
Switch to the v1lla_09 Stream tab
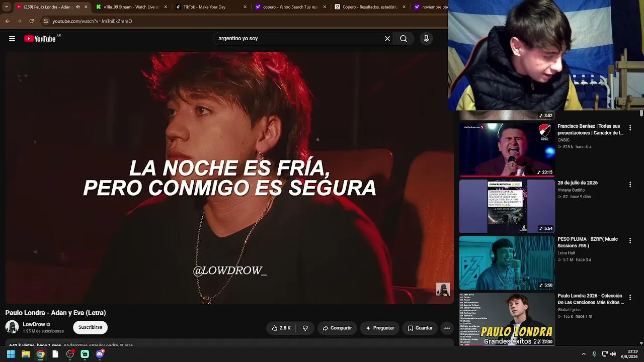[x=131, y=7]
